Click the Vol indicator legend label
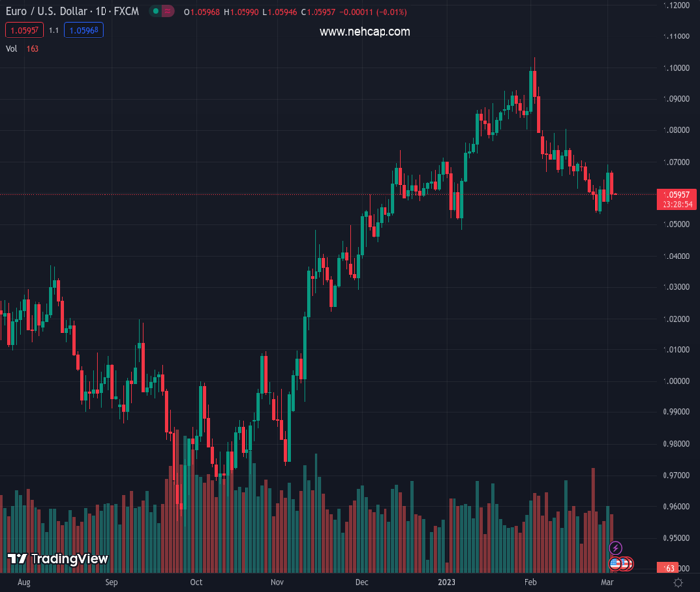Viewport: 700px width, 592px height. point(11,48)
